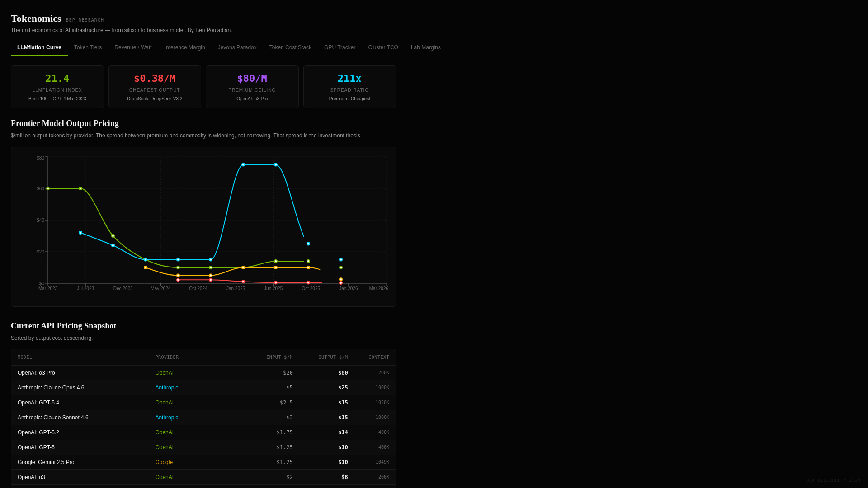Sort by the CONTEXT column header
The width and height of the screenshot is (868, 488).
click(379, 357)
